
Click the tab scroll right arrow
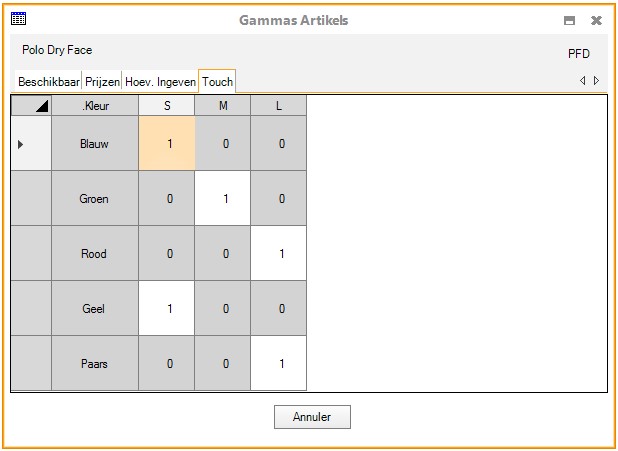[597, 81]
